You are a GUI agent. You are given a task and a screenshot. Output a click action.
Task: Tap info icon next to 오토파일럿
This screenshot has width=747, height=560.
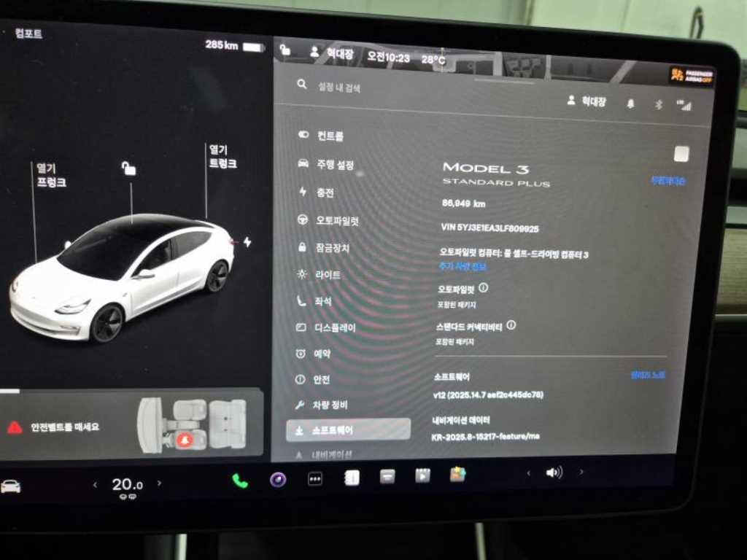[483, 287]
